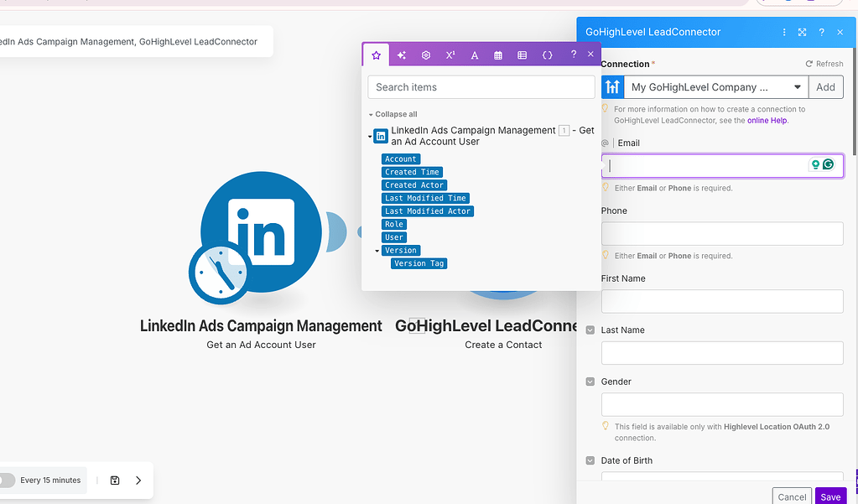Toggle the Last Name field checkbox
The width and height of the screenshot is (858, 504).
(590, 330)
